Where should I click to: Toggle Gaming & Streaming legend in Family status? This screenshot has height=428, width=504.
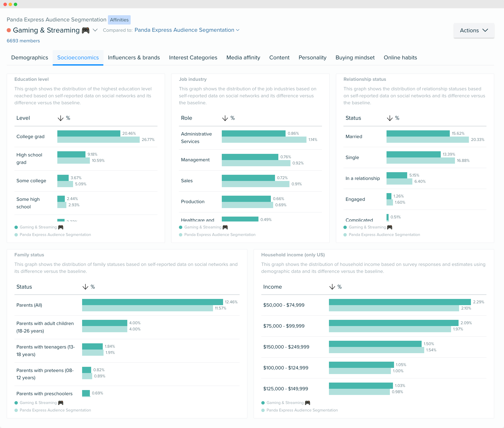(x=39, y=403)
